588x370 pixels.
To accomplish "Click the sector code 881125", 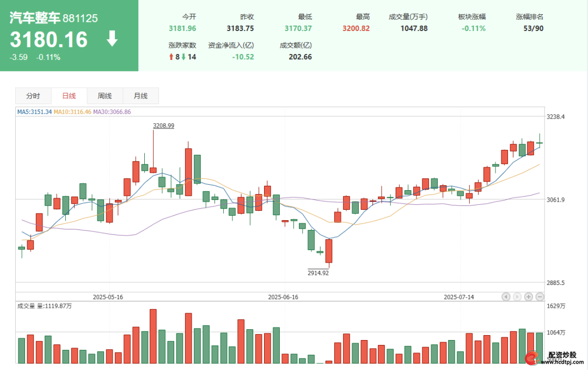I will [80, 19].
